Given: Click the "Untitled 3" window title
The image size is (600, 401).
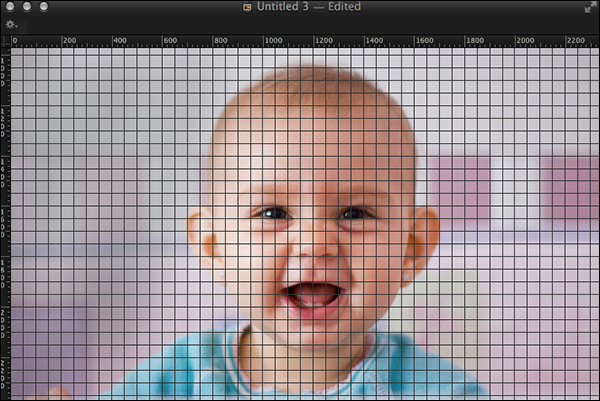Looking at the screenshot, I should (x=282, y=7).
